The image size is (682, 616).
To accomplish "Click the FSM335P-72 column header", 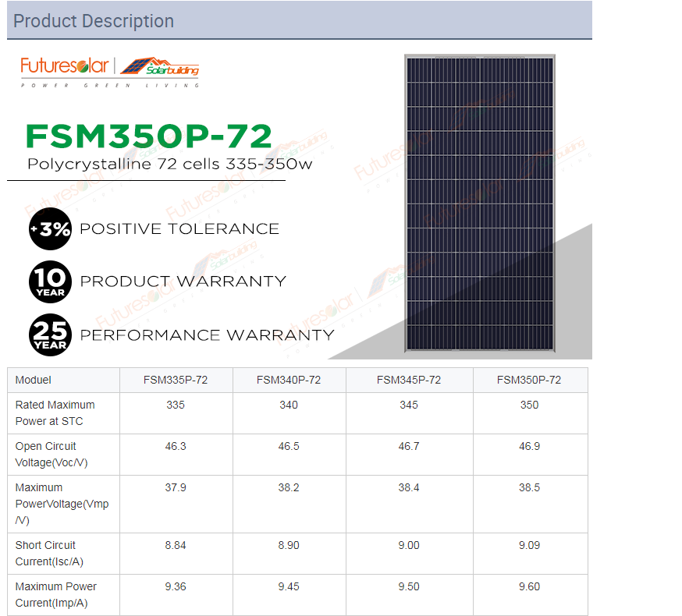I will click(x=176, y=381).
